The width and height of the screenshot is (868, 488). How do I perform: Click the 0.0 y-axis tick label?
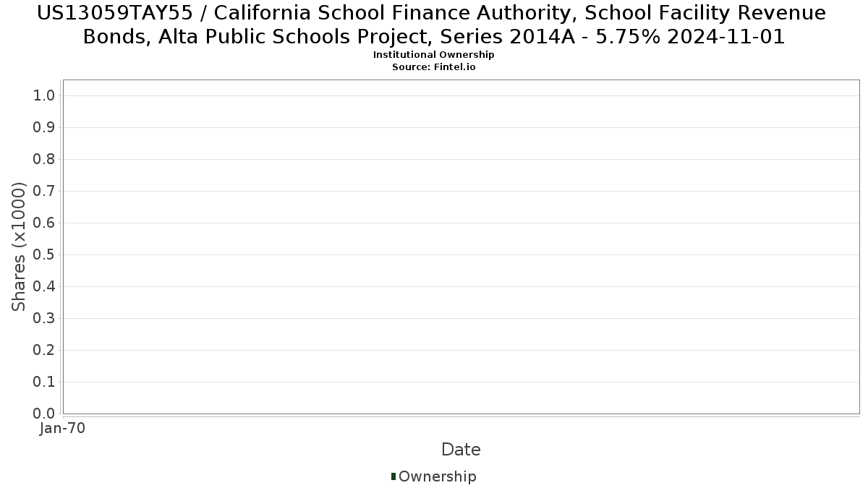click(45, 414)
